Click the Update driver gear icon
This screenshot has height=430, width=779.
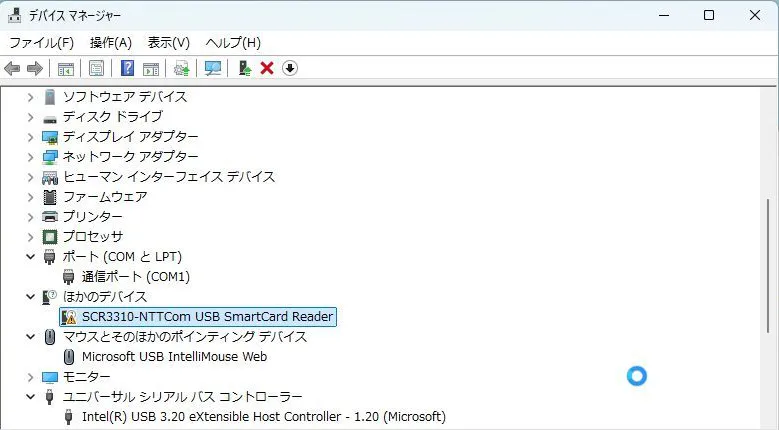point(181,68)
